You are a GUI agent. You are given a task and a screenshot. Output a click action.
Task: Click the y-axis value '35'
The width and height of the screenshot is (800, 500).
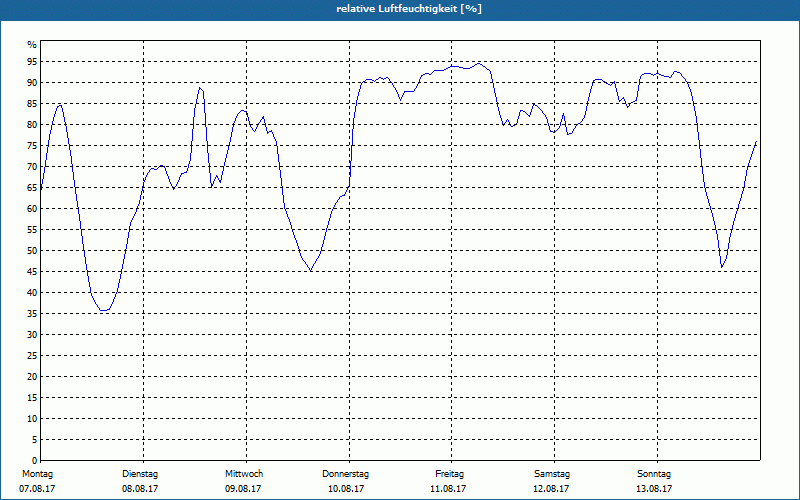32,314
